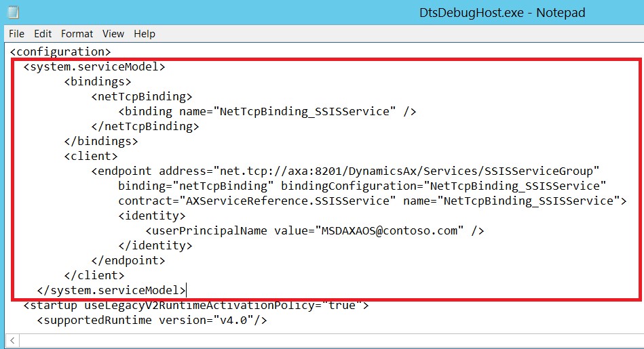The width and height of the screenshot is (644, 349).
Task: Place cursor on the closing </netTcpBinding> tag
Action: pos(145,126)
